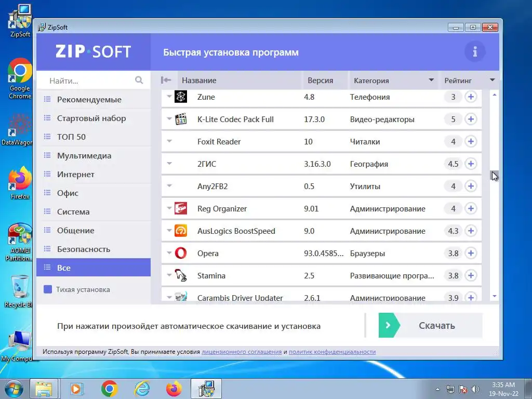Click the География category cell
The image size is (532, 399).
369,164
